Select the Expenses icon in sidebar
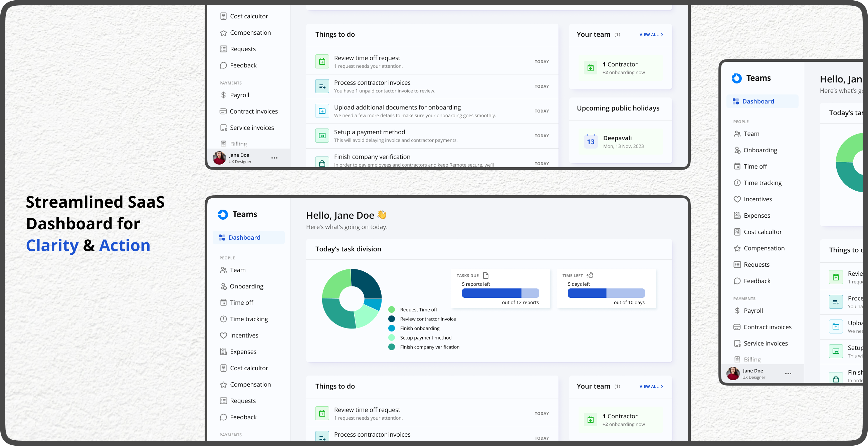This screenshot has height=446, width=868. pyautogui.click(x=223, y=351)
